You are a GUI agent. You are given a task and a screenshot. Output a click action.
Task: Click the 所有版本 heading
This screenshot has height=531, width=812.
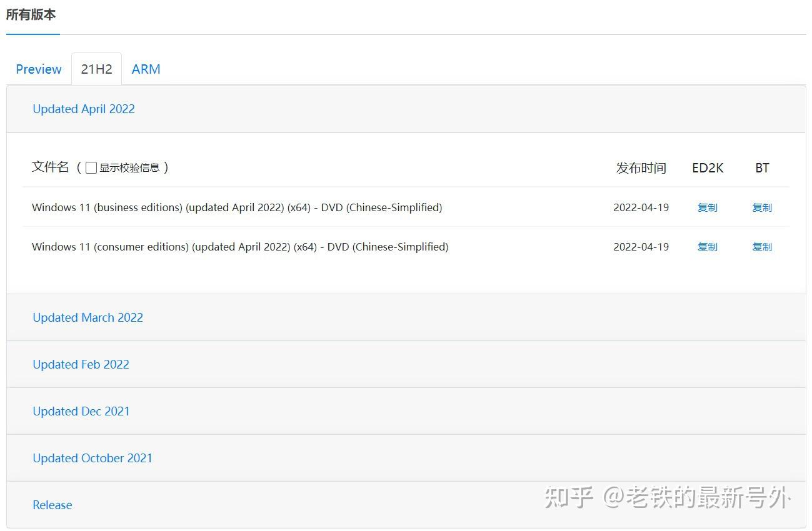pos(31,14)
